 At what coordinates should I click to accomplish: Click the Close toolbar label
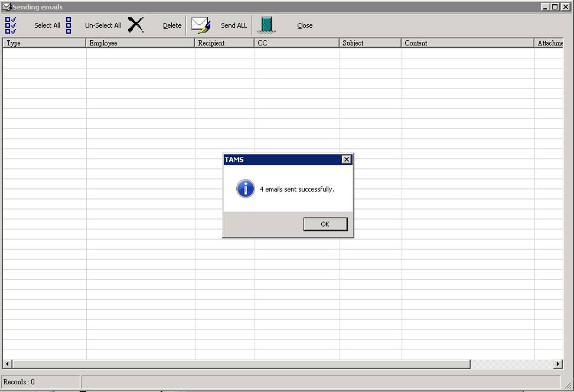point(305,25)
